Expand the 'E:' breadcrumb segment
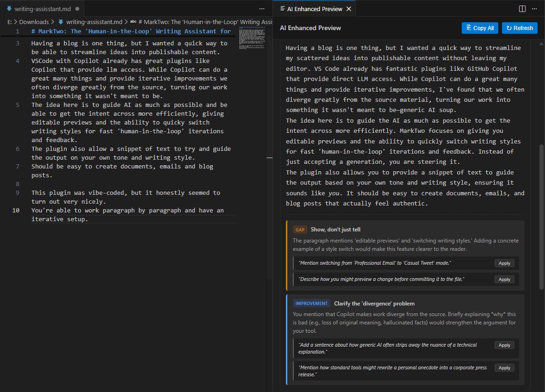Viewport: 545px width, 392px height. pos(10,22)
